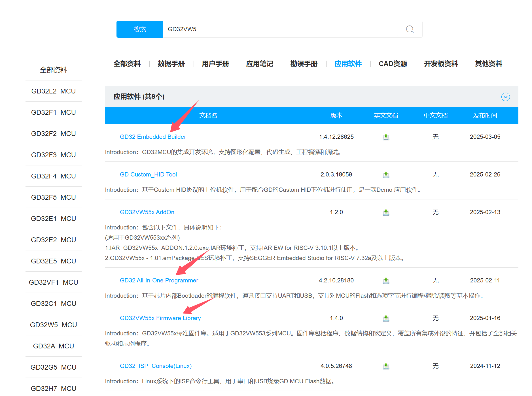
Task: Click the magnifier search icon
Action: [x=410, y=29]
